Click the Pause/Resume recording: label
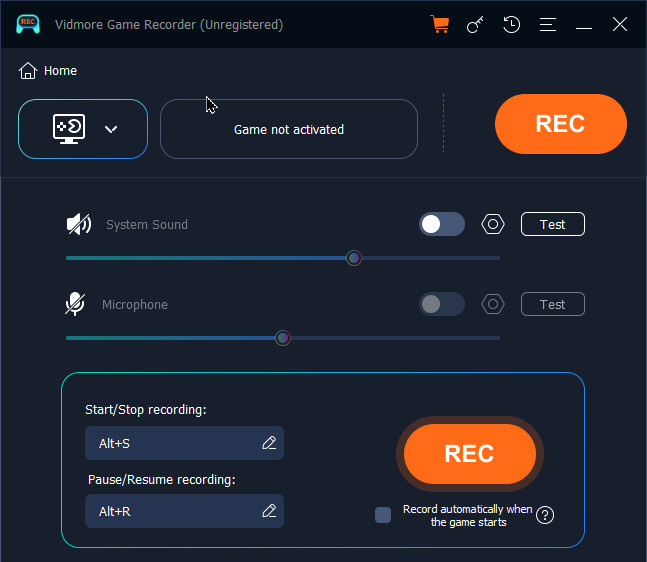647x562 pixels. pyautogui.click(x=161, y=480)
